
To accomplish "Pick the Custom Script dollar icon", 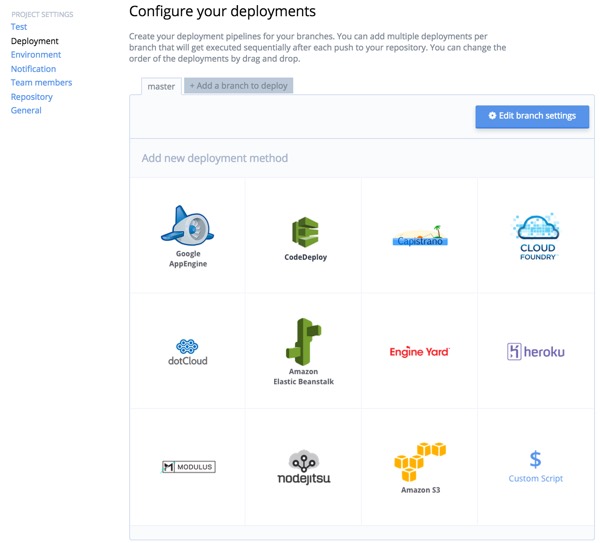I will pyautogui.click(x=535, y=459).
